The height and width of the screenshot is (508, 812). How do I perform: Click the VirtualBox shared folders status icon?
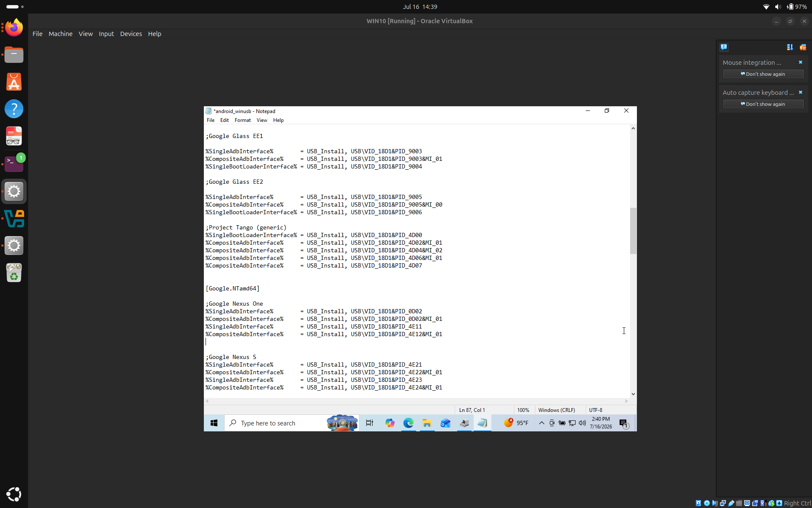click(x=739, y=503)
